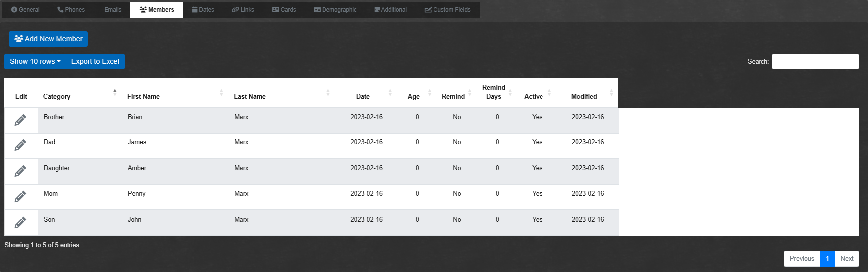Sort by the Active column
This screenshot has width=868, height=272.
point(534,96)
